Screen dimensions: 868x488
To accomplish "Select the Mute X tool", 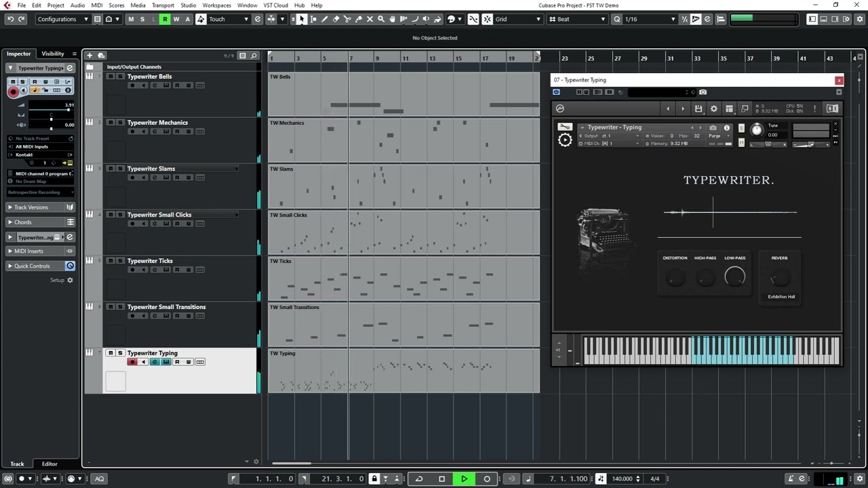I will 370,19.
